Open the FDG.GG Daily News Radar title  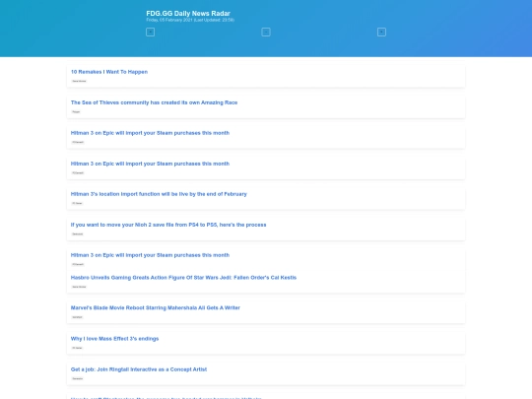point(188,13)
